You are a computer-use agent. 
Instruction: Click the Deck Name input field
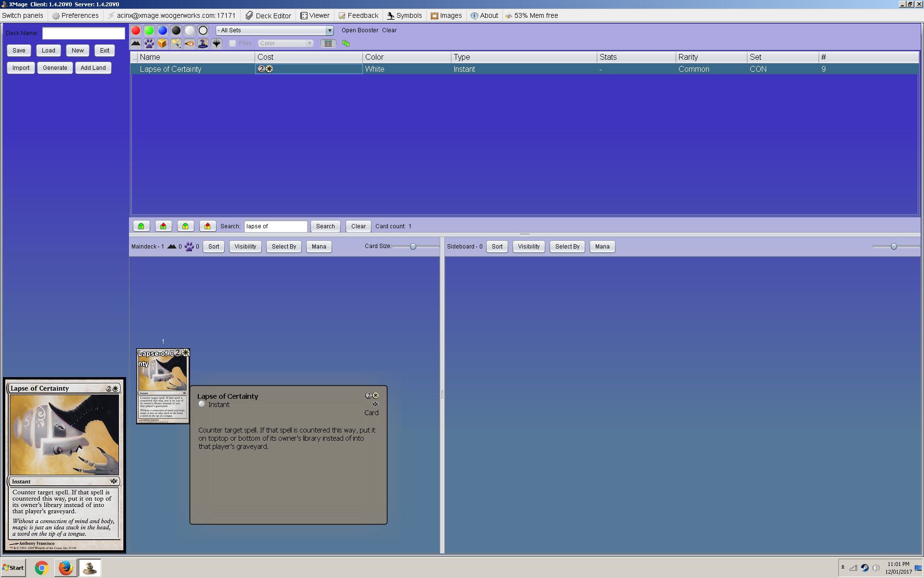84,33
